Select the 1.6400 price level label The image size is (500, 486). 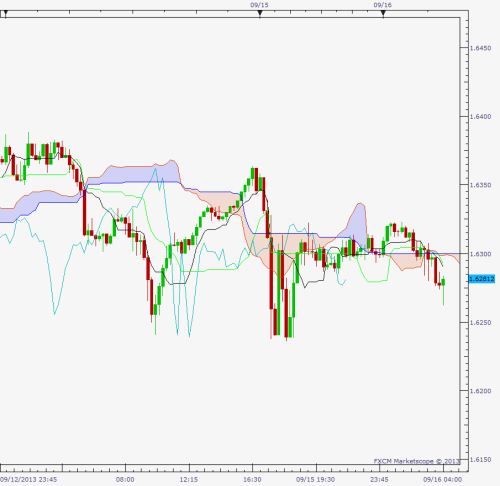coord(480,117)
